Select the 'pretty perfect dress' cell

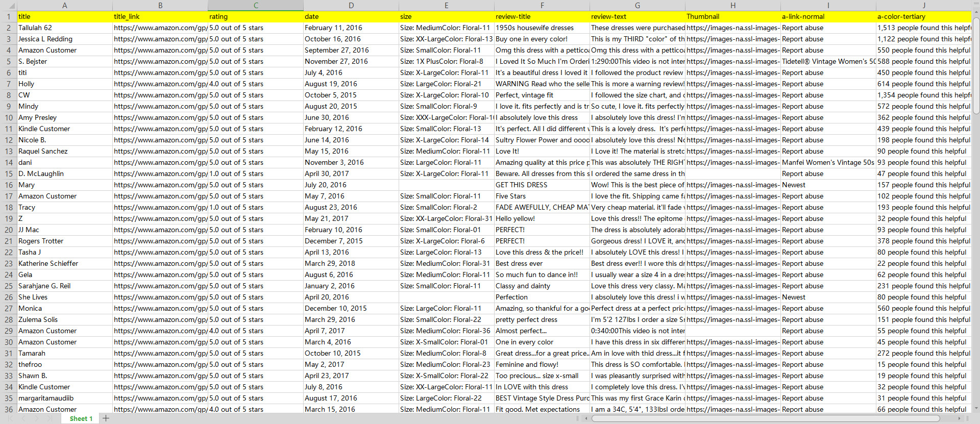coord(542,319)
